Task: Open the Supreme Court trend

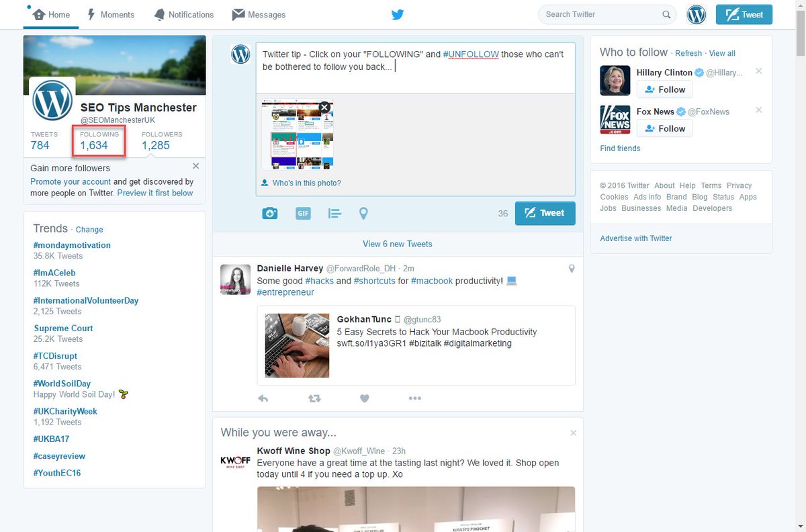Action: [64, 328]
